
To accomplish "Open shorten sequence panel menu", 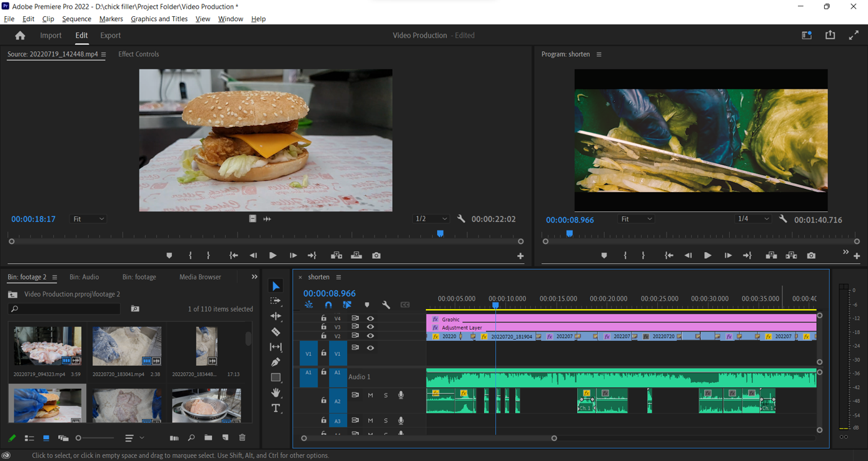I will pos(338,277).
